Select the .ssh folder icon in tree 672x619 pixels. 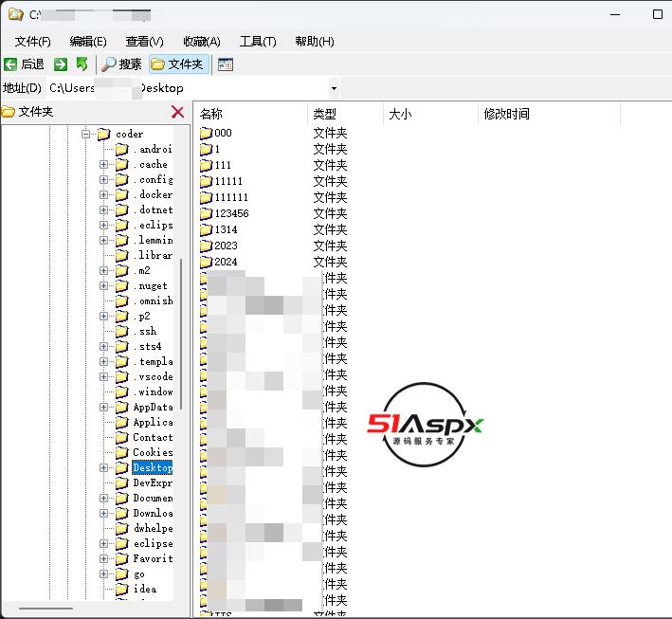pyautogui.click(x=121, y=332)
